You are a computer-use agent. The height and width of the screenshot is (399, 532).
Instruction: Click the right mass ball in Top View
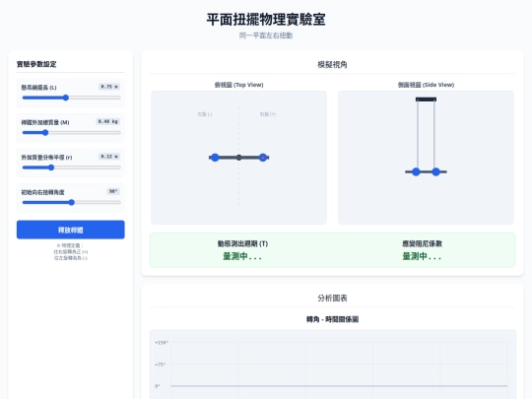[x=263, y=158]
